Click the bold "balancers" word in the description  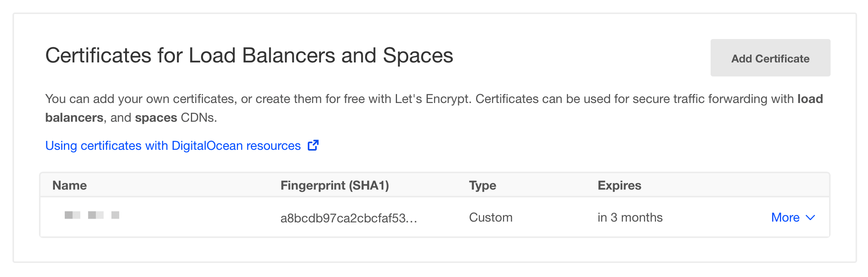coord(74,117)
